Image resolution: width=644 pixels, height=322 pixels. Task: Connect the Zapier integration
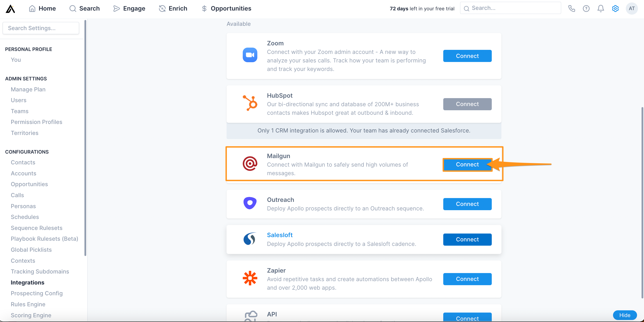pos(467,279)
